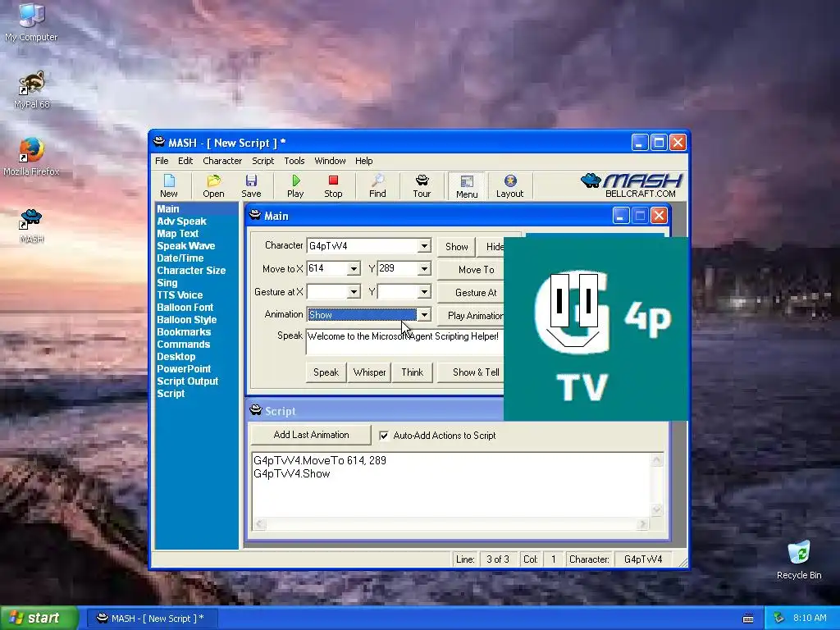Click inside the Script text area

(x=451, y=486)
